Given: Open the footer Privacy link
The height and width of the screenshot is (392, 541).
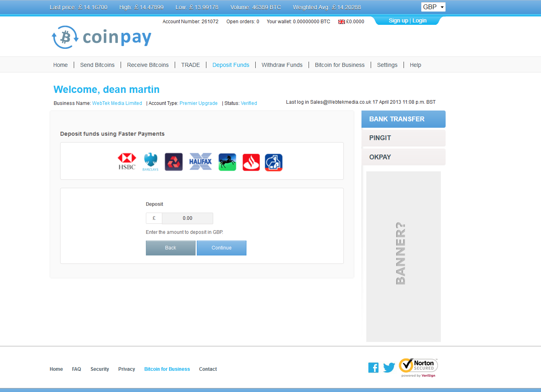Looking at the screenshot, I should (127, 369).
